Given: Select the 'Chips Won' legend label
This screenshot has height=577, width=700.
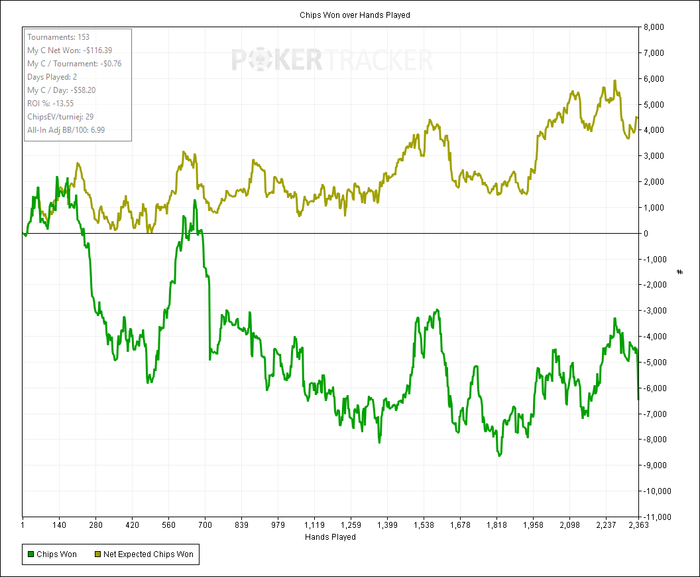Looking at the screenshot, I should tap(57, 554).
